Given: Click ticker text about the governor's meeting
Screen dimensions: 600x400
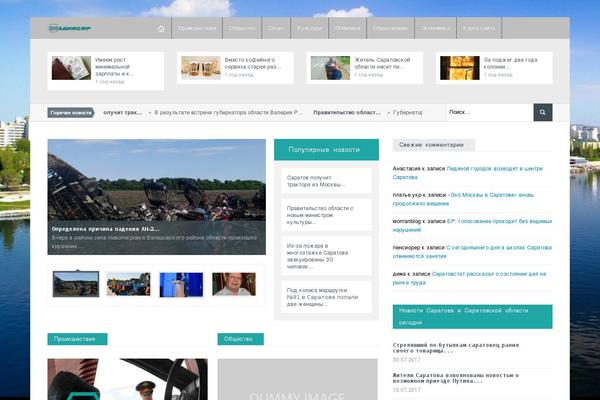Looking at the screenshot, I should click(x=228, y=113).
